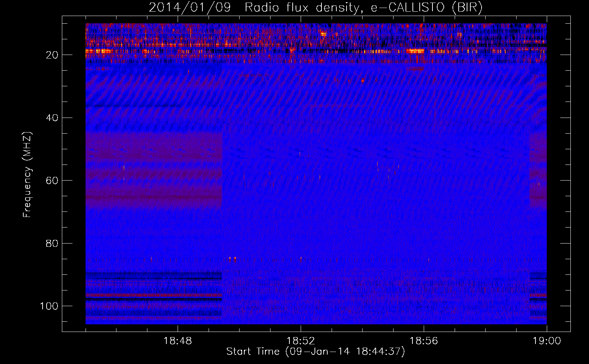589x364 pixels.
Task: Click the 'Start Time (09-Jan-14 18:44:37)' axis label
Action: click(x=316, y=352)
